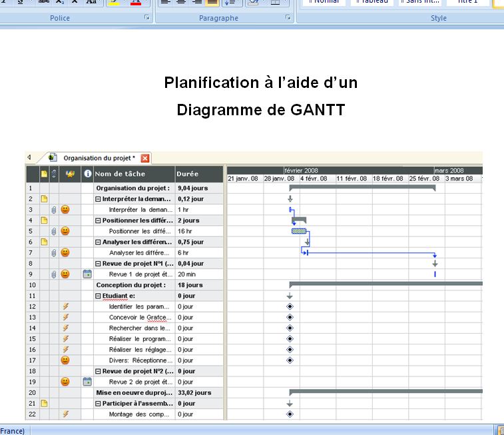The height and width of the screenshot is (435, 504).
Task: Click the 20 min duration cell
Action: (199, 274)
